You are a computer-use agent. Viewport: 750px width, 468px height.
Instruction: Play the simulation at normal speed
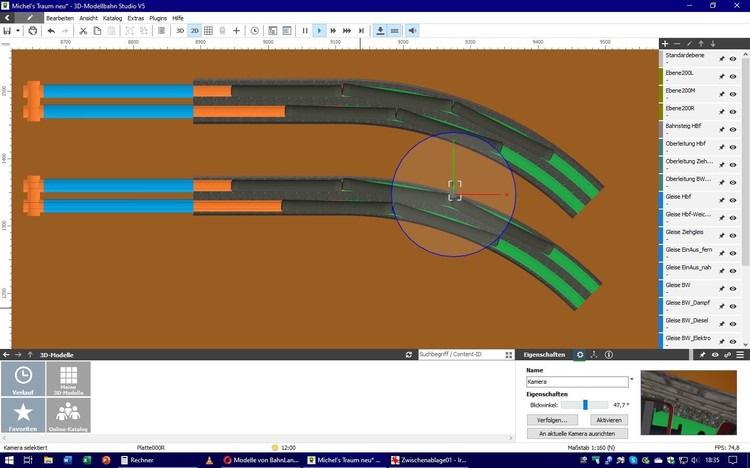pos(319,31)
